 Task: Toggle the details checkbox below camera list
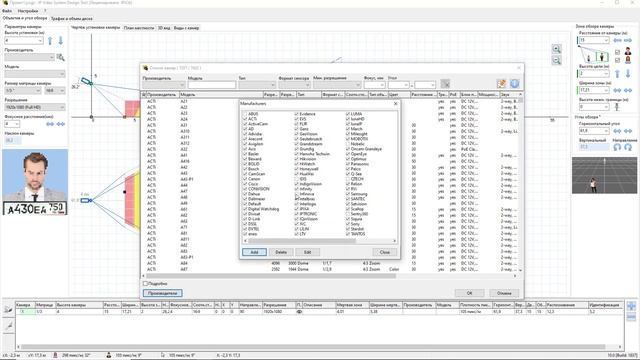pos(145,283)
